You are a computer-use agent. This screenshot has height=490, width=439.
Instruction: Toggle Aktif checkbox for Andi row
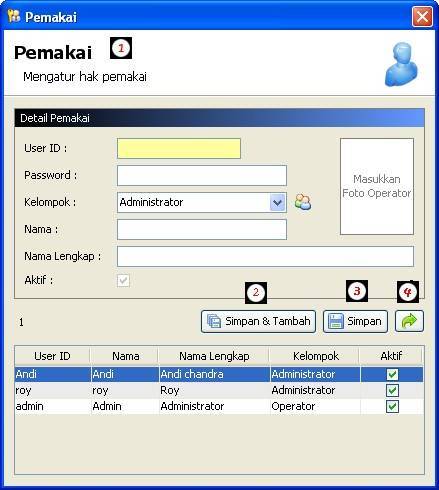[x=392, y=374]
